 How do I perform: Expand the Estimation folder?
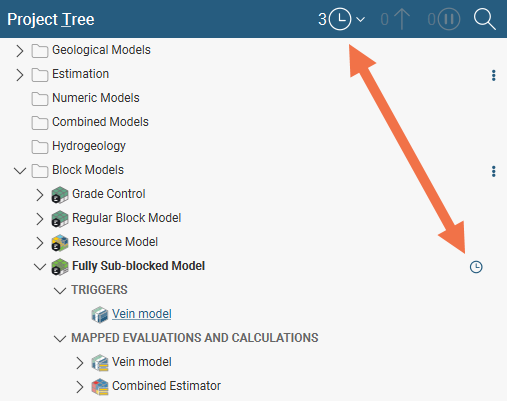pyautogui.click(x=20, y=75)
